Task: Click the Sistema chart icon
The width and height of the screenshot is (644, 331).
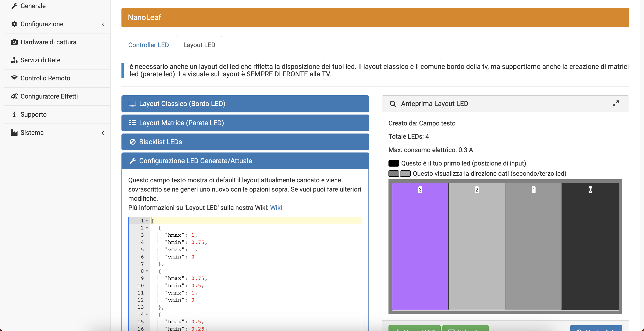Action: [14, 133]
